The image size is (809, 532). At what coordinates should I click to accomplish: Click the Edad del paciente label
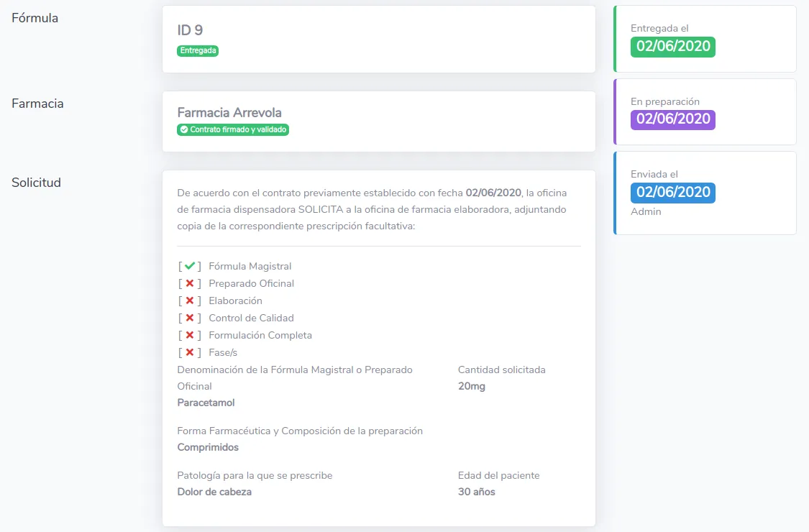point(498,475)
